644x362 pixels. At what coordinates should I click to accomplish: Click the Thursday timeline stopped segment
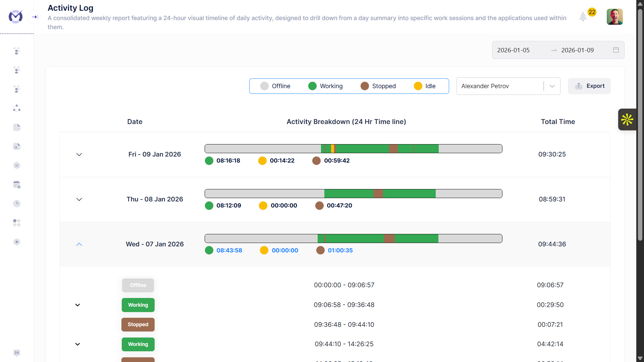tap(378, 194)
